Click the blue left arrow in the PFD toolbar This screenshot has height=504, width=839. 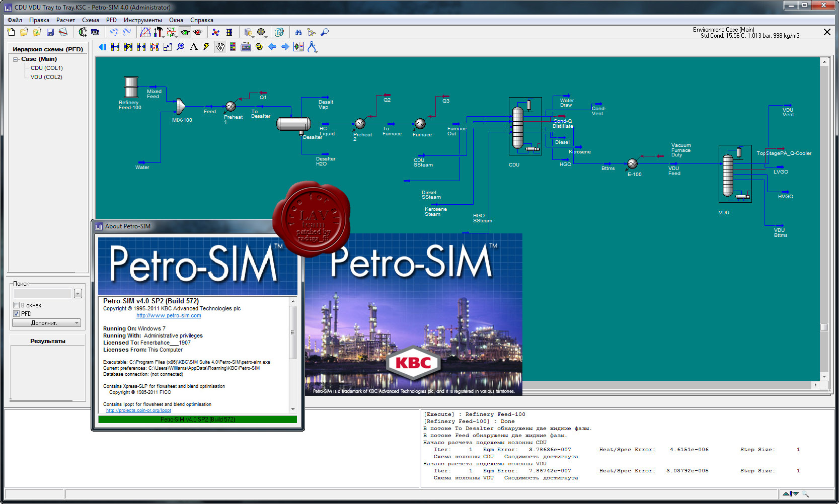[x=272, y=47]
